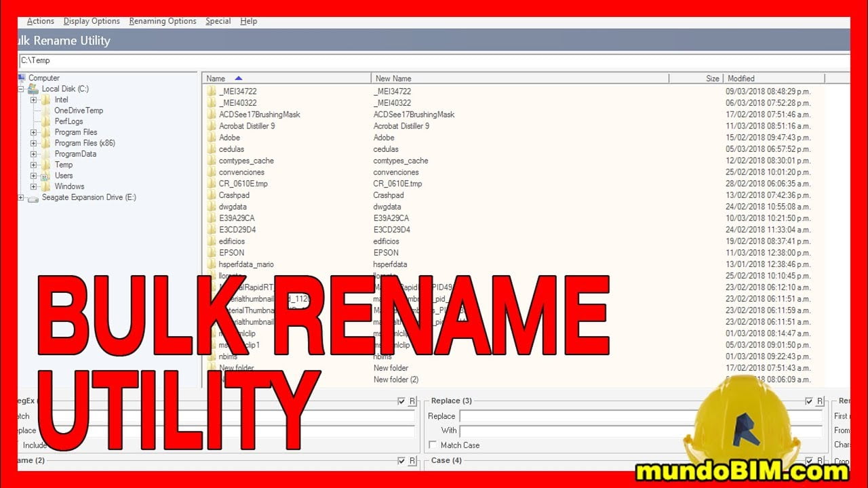The width and height of the screenshot is (868, 488).
Task: Click the Temp folder icon in the tree
Action: click(x=45, y=165)
